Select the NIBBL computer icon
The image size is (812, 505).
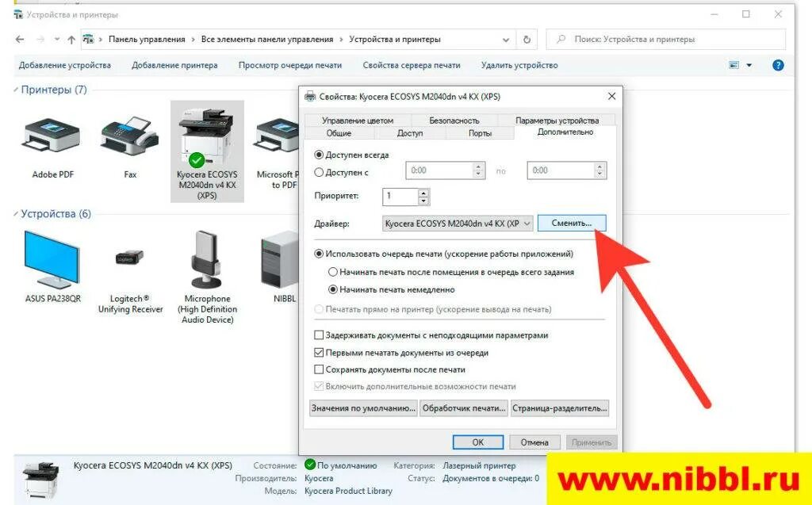pos(280,260)
